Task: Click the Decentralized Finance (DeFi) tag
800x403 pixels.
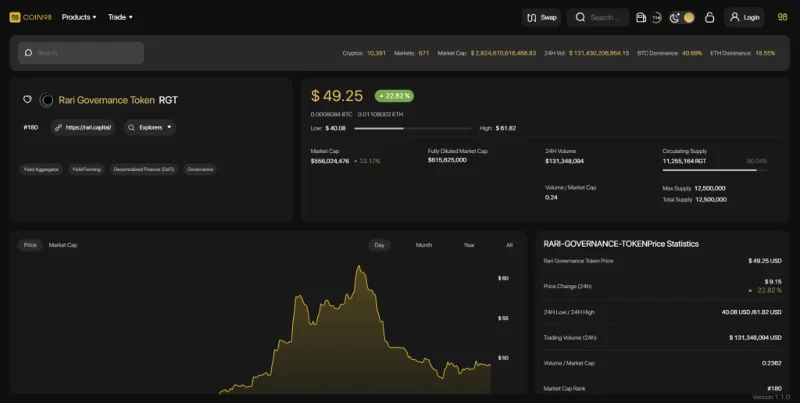Action: (143, 169)
